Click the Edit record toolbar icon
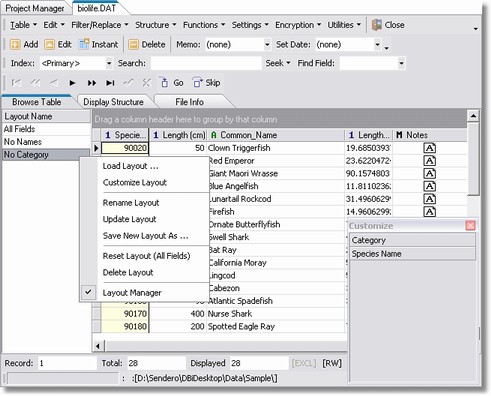 click(x=49, y=45)
